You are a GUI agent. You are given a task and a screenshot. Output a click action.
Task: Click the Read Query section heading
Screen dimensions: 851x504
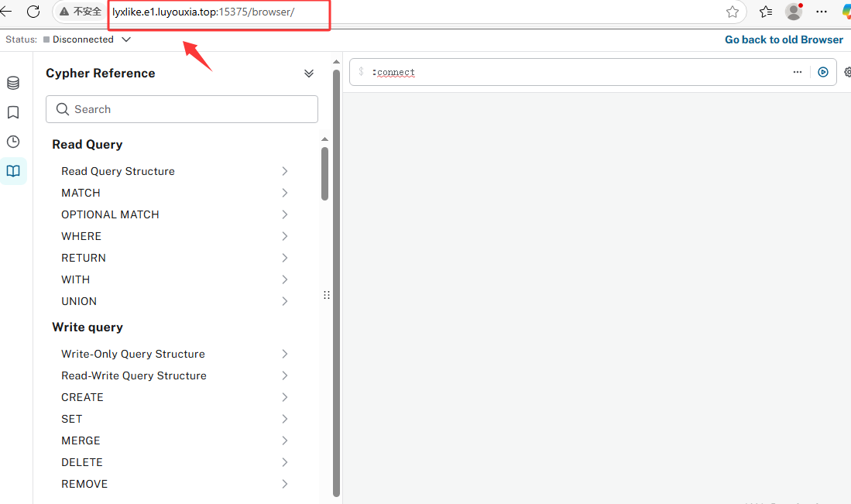[x=88, y=144]
